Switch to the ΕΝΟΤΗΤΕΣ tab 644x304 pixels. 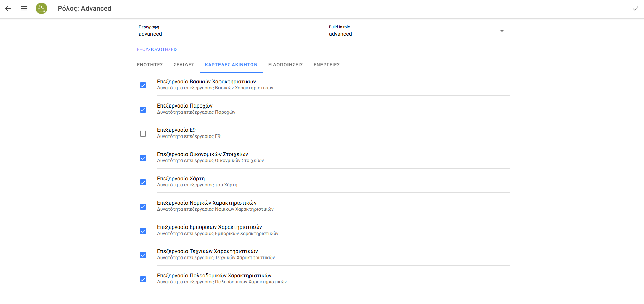150,65
